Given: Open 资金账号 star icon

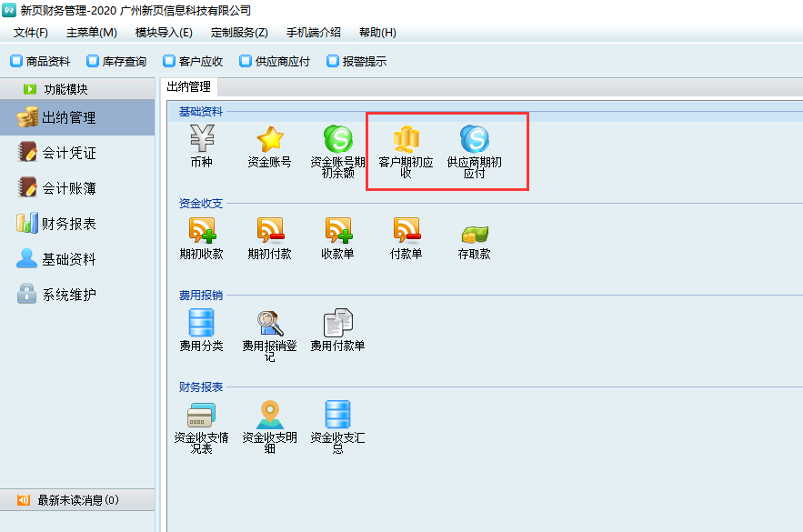Looking at the screenshot, I should tap(269, 139).
